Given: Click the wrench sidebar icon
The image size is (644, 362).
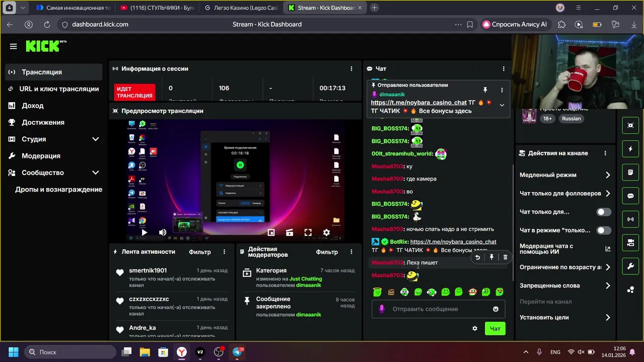Looking at the screenshot, I should coord(630,266).
